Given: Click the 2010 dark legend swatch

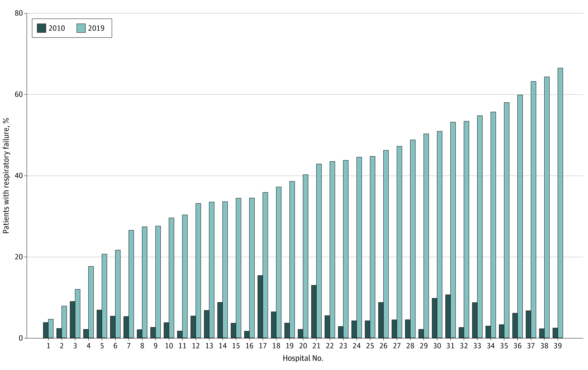Looking at the screenshot, I should [x=42, y=28].
